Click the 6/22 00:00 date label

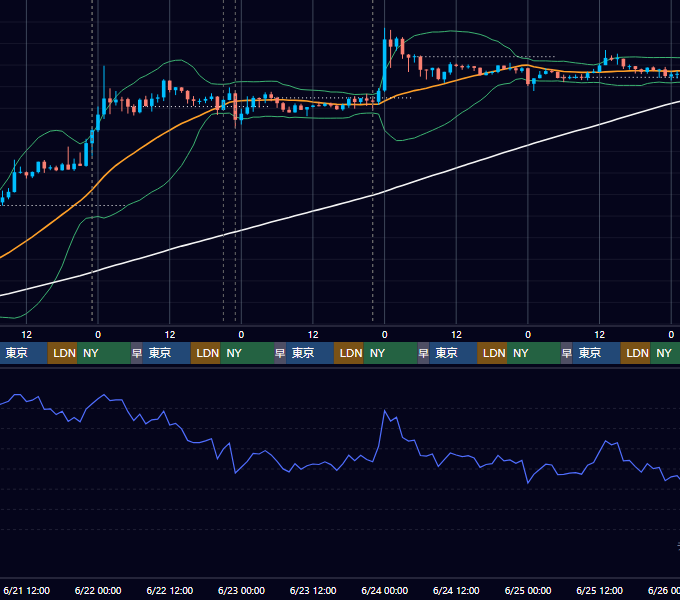coord(98,590)
